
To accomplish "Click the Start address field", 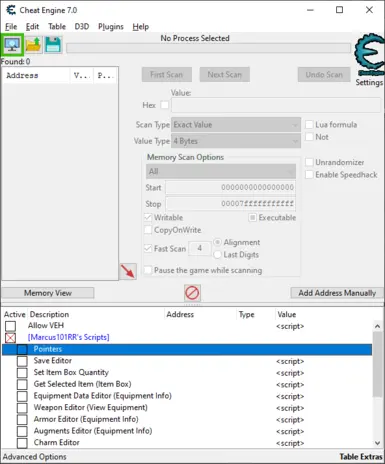I will tap(230, 187).
